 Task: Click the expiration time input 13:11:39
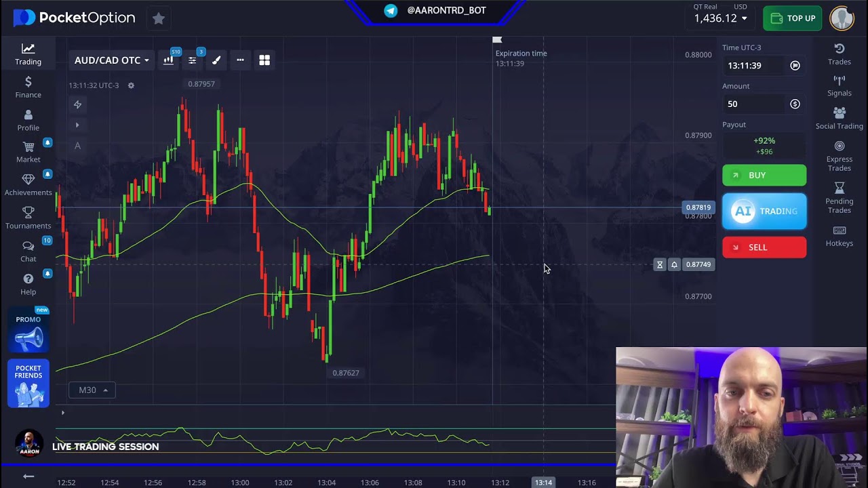(753, 66)
